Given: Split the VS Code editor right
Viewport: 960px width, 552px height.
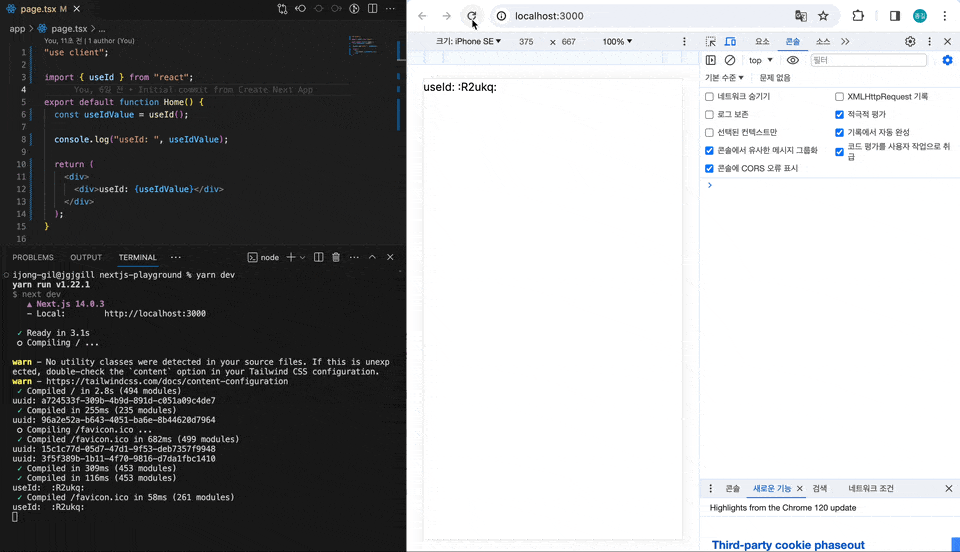Looking at the screenshot, I should click(x=375, y=9).
